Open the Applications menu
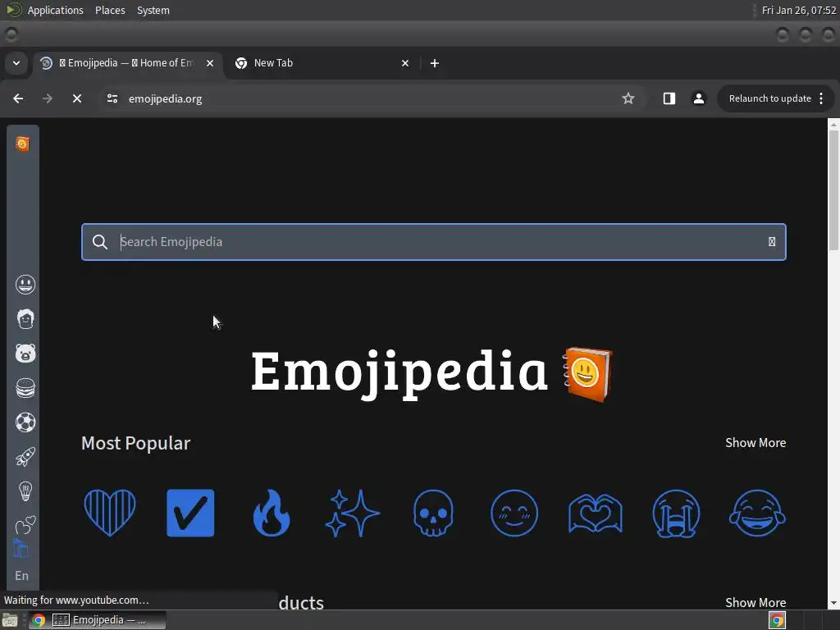 [55, 10]
